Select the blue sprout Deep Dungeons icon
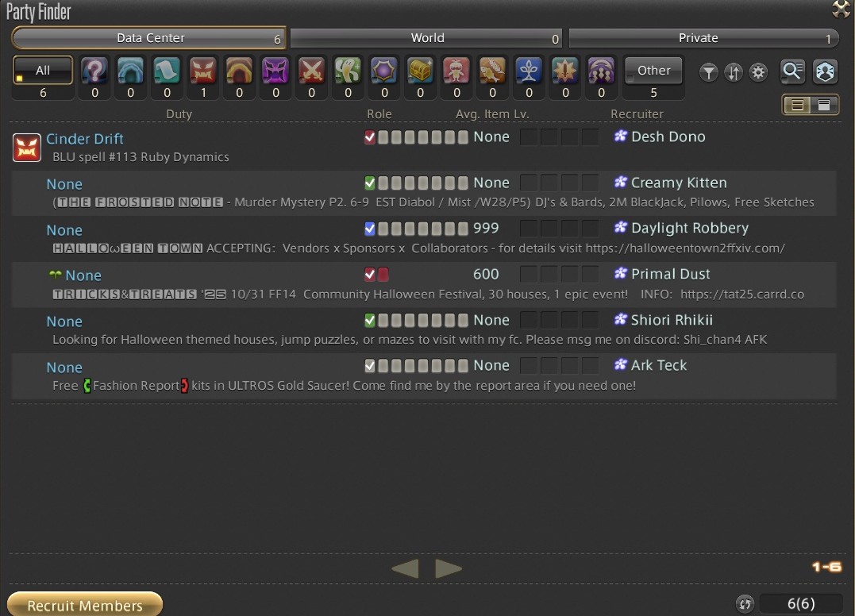The image size is (855, 616). (529, 71)
